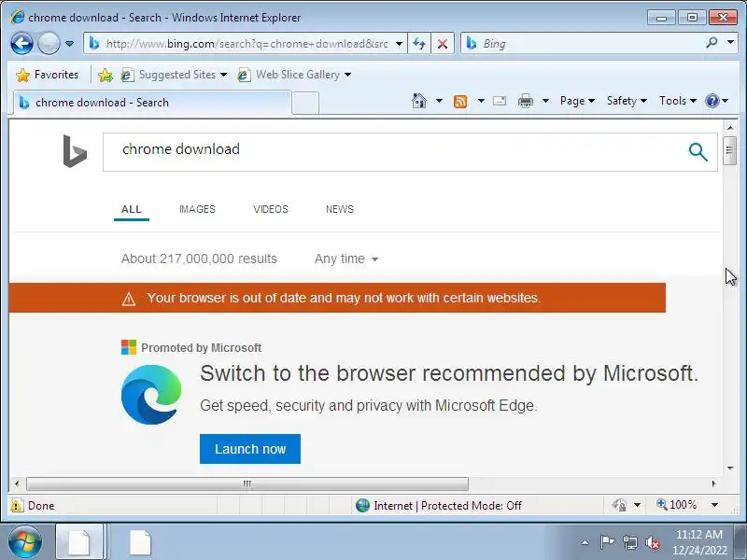Screen dimensions: 747x560
Task: Open the Page menu
Action: pos(577,101)
